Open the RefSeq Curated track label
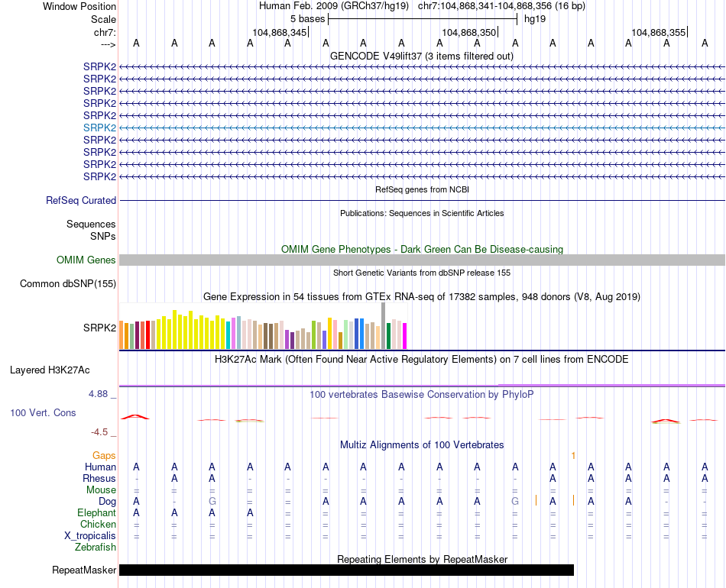Image resolution: width=726 pixels, height=588 pixels. coord(81,200)
